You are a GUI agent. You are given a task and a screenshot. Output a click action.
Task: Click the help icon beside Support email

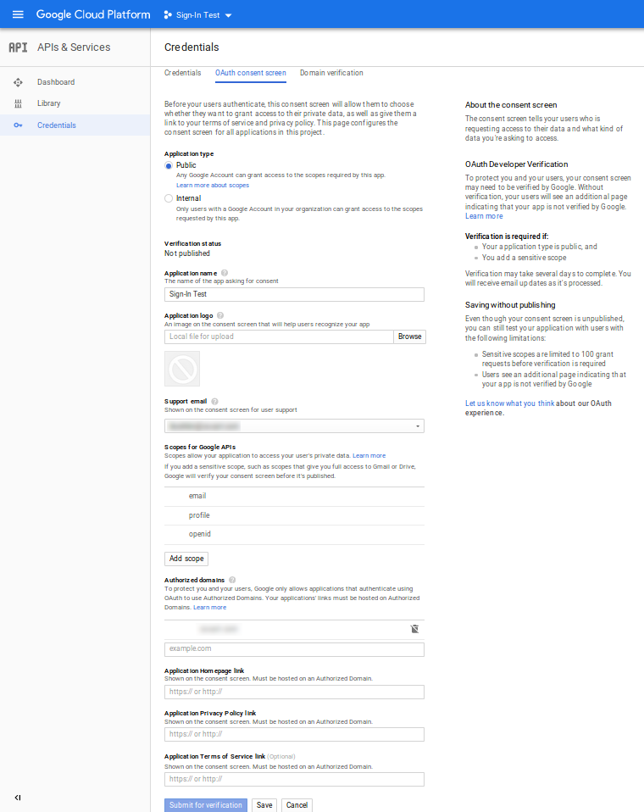214,402
